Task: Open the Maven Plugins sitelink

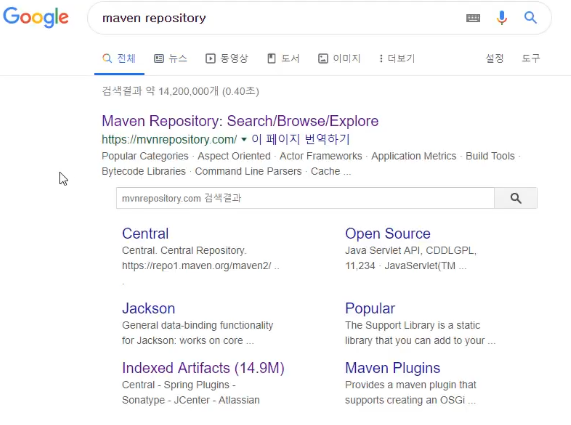Action: [393, 368]
